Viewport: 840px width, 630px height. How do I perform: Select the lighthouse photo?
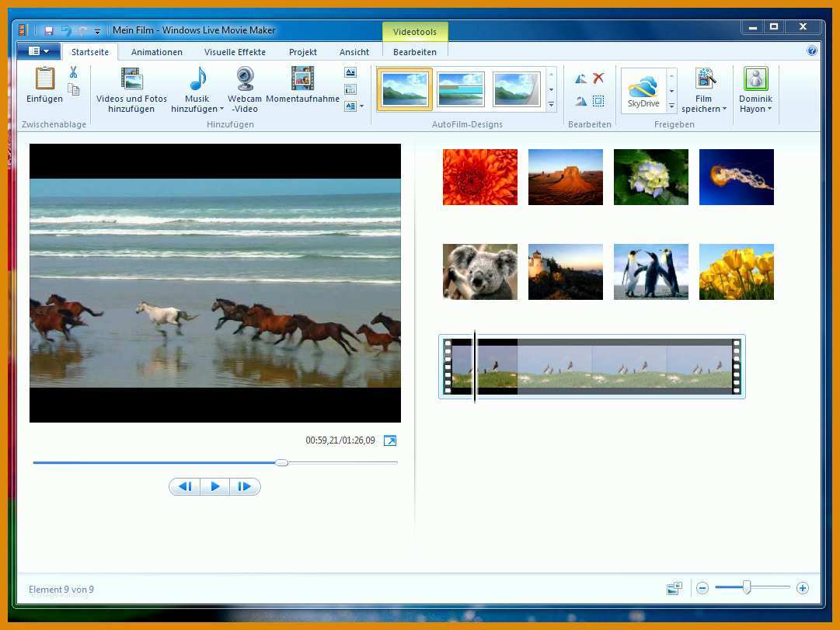[x=566, y=272]
